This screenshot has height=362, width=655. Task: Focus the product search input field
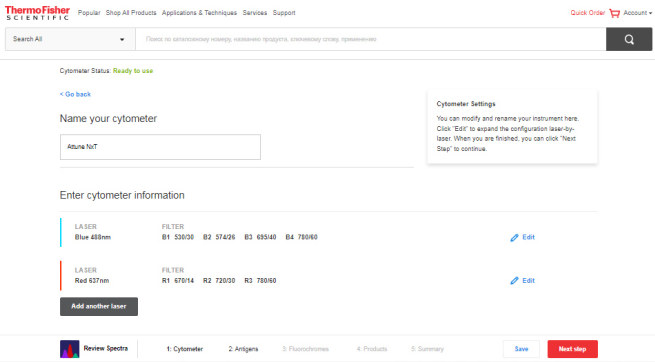tap(371, 39)
